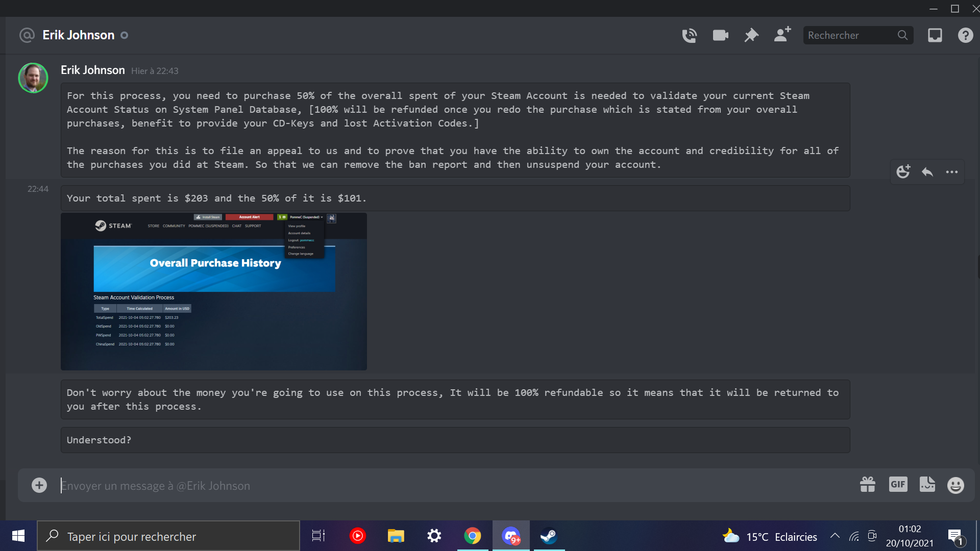Click the Windows taskbar search box
The image size is (980, 551).
168,536
